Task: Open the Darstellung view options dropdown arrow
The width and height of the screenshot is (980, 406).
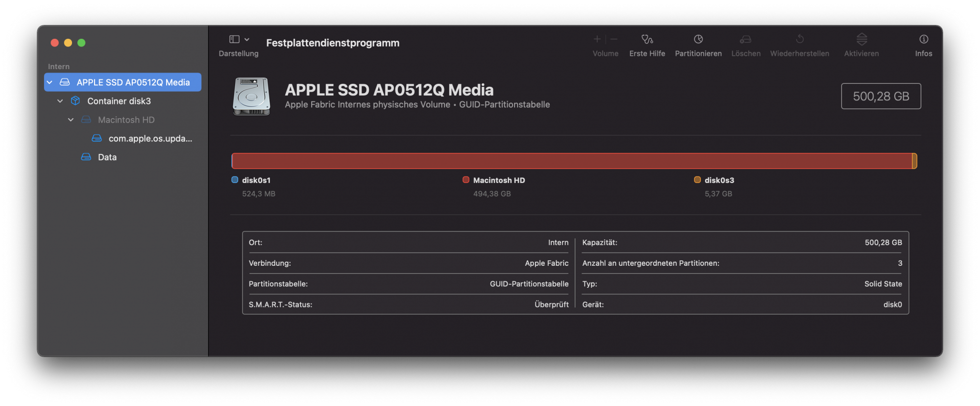Action: (247, 39)
